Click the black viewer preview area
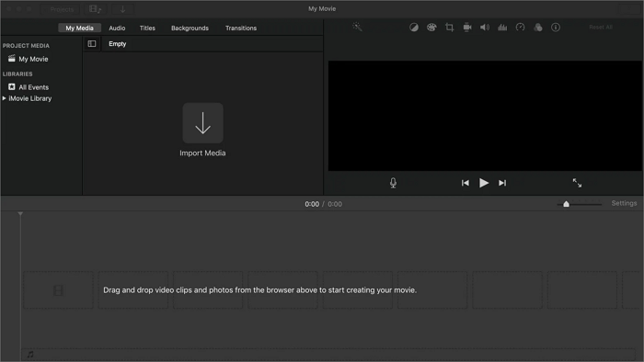 [x=485, y=116]
